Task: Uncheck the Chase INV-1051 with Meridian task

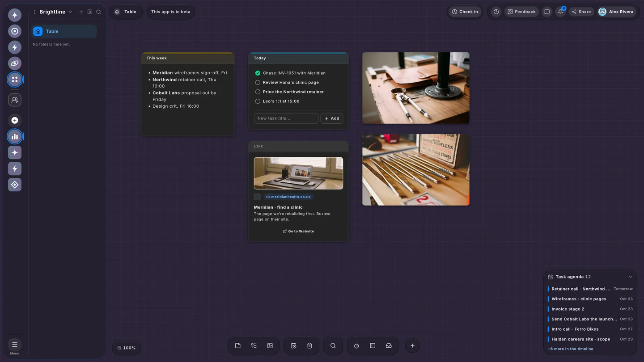Action: tap(258, 73)
